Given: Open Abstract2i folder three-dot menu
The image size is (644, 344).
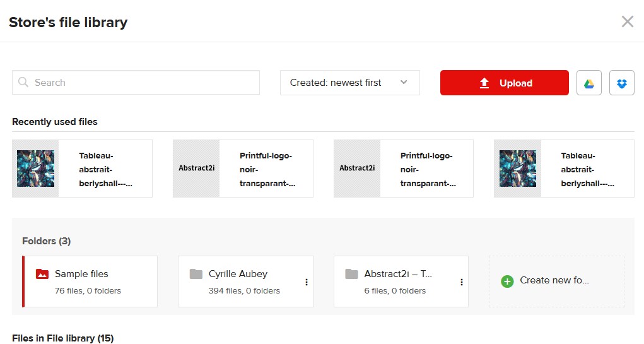Looking at the screenshot, I should [462, 282].
